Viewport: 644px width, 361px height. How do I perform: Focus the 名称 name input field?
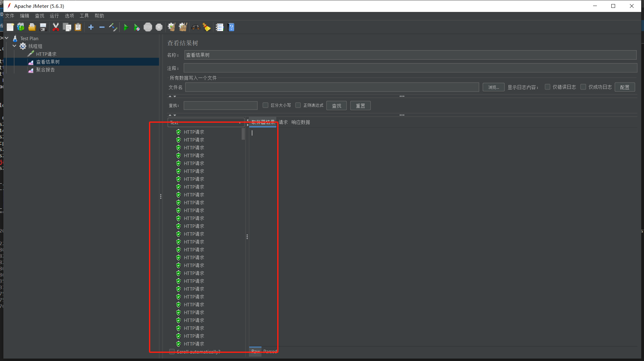tap(410, 55)
